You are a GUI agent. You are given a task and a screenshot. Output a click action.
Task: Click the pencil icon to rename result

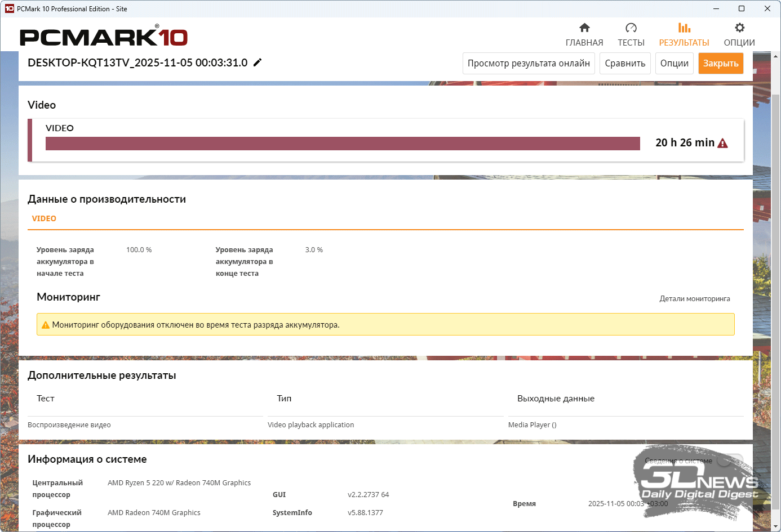258,62
